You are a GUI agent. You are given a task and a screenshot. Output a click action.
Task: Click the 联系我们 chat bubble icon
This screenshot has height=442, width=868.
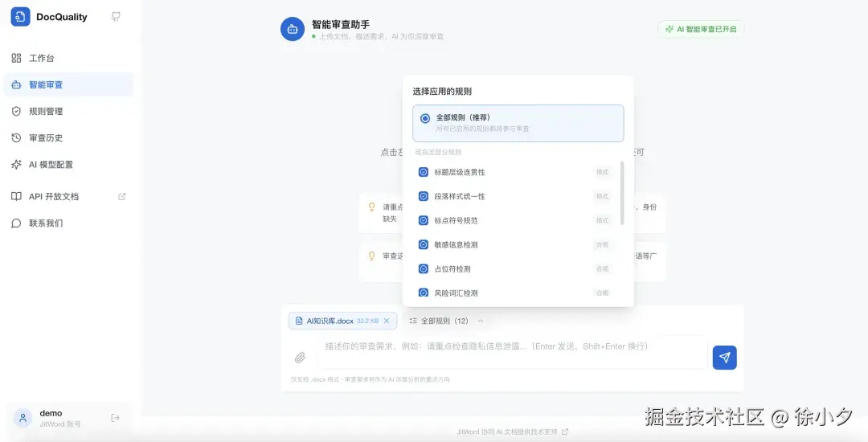pyautogui.click(x=17, y=223)
